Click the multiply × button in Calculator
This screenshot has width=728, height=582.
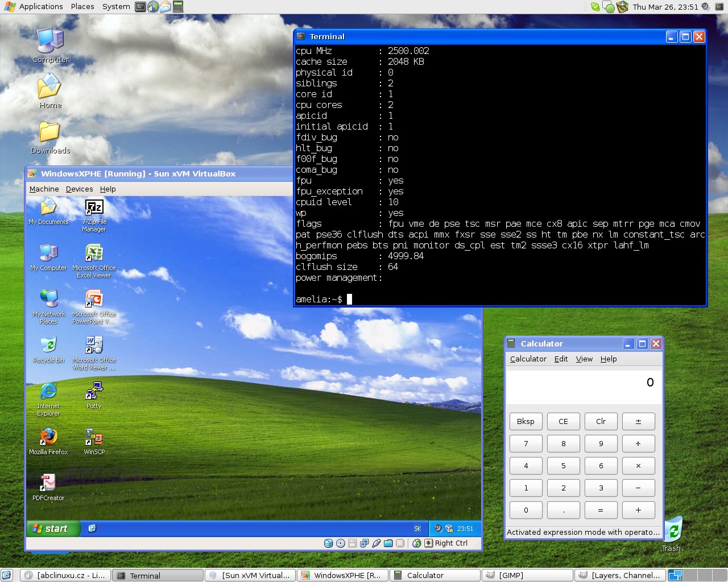[x=638, y=465]
